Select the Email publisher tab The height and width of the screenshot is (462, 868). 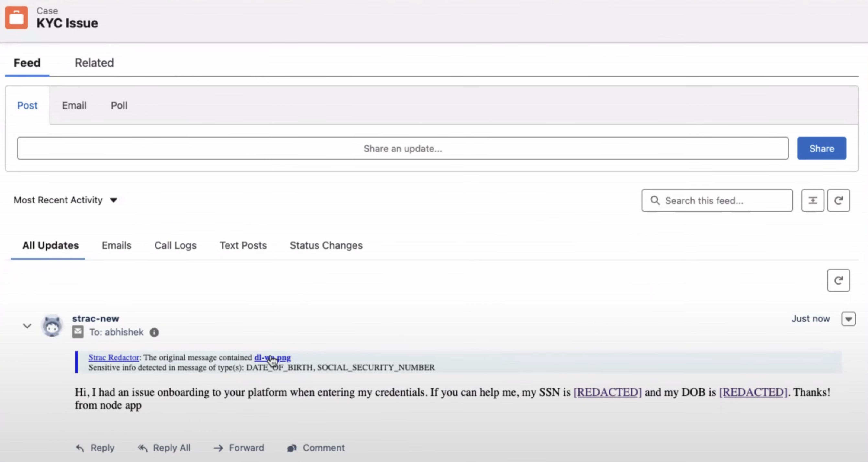point(74,105)
